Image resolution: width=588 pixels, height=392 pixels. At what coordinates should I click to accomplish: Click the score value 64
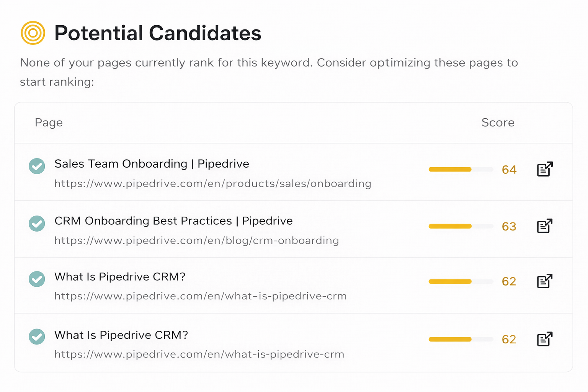(x=509, y=170)
